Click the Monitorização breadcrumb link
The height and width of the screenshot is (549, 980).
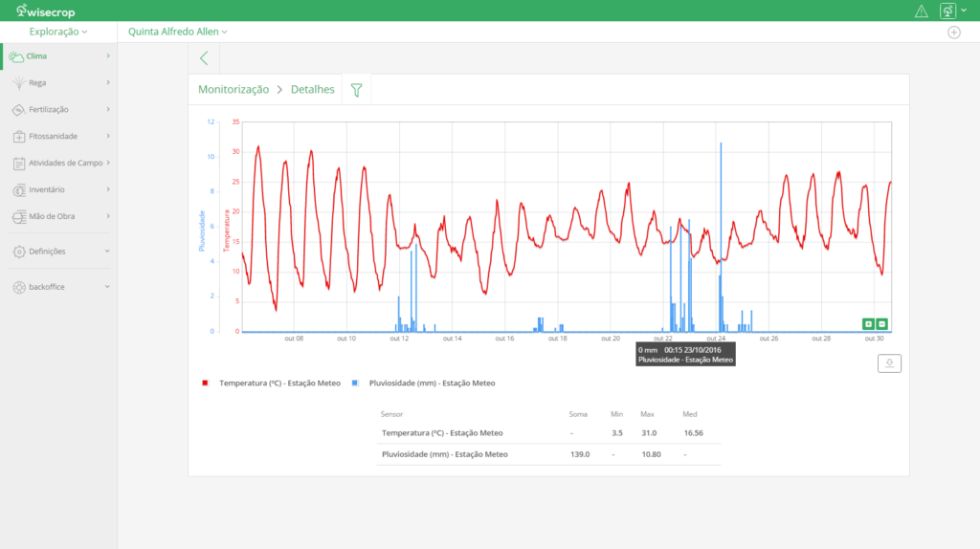click(x=234, y=90)
